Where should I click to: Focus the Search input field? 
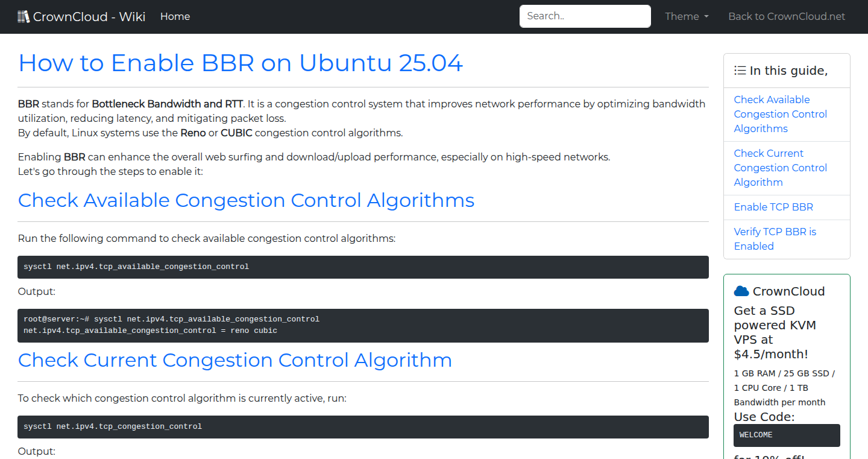[585, 16]
